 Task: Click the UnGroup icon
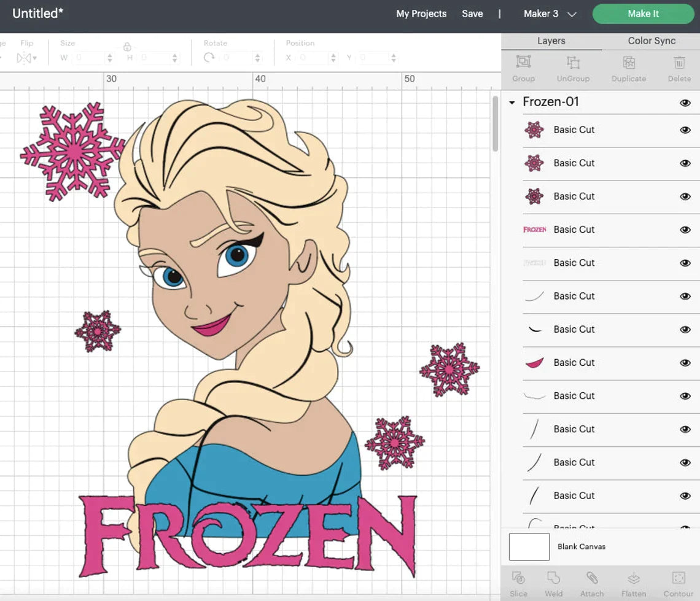tap(573, 63)
